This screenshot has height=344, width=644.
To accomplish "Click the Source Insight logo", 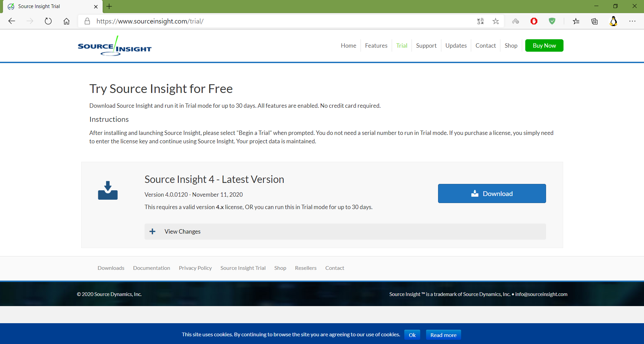I will [115, 46].
